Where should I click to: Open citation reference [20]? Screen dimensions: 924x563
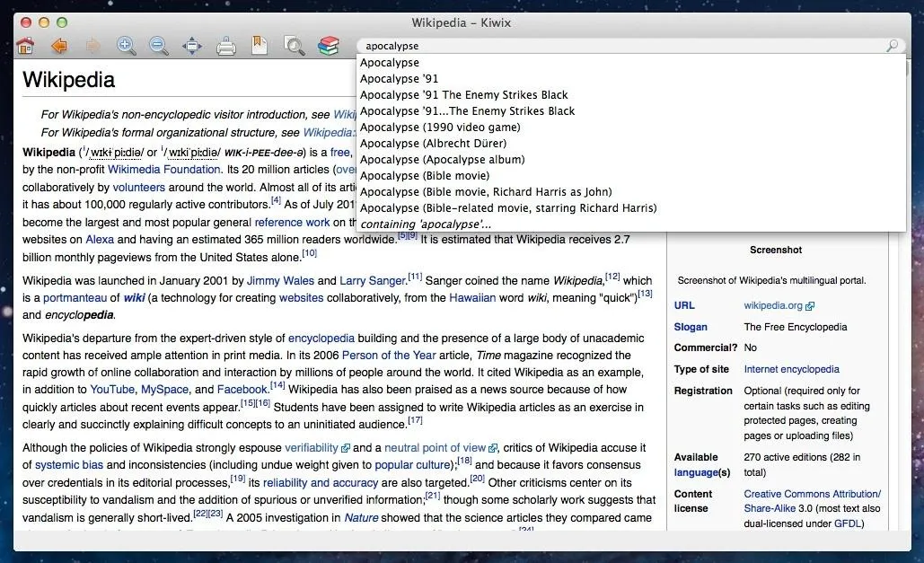point(478,478)
